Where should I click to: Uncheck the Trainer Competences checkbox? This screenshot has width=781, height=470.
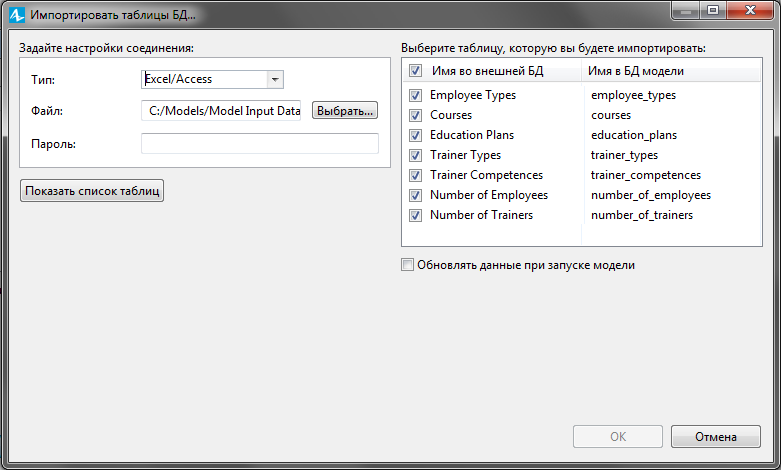415,175
